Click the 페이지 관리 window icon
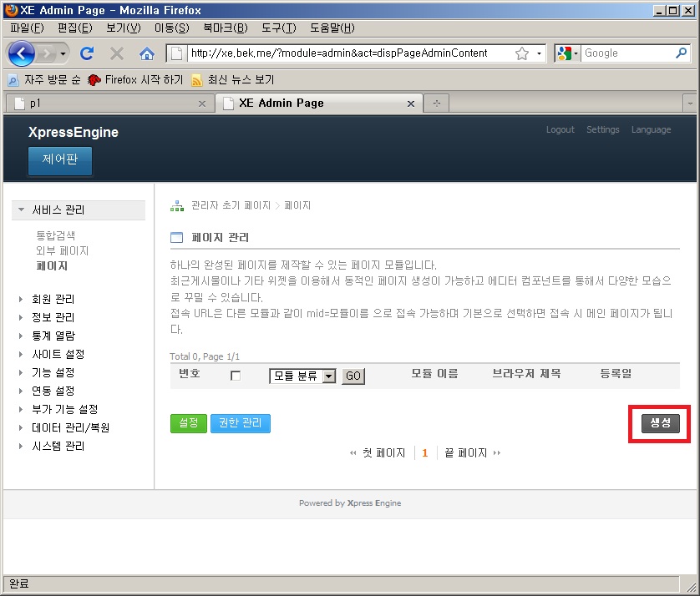Screen dimensions: 700x596 tap(177, 237)
